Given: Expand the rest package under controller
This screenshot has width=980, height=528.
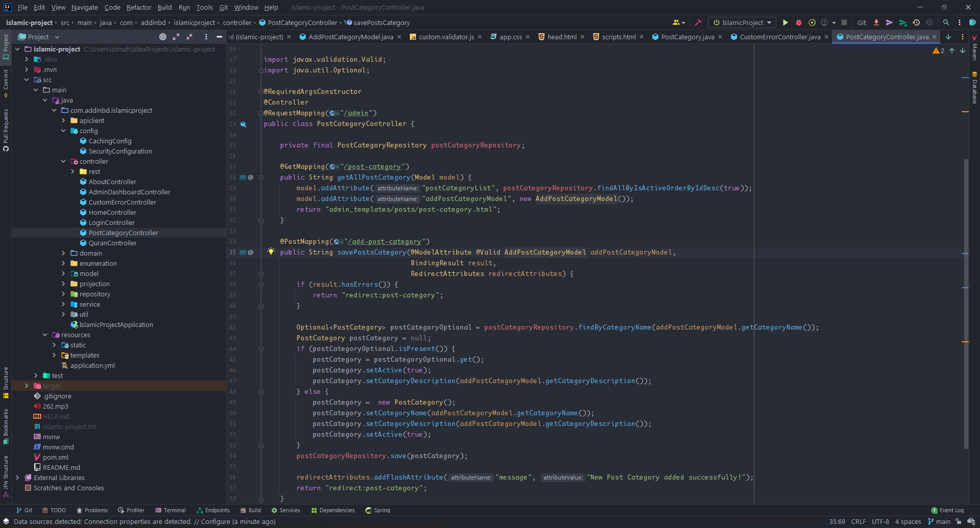Looking at the screenshot, I should click(72, 171).
